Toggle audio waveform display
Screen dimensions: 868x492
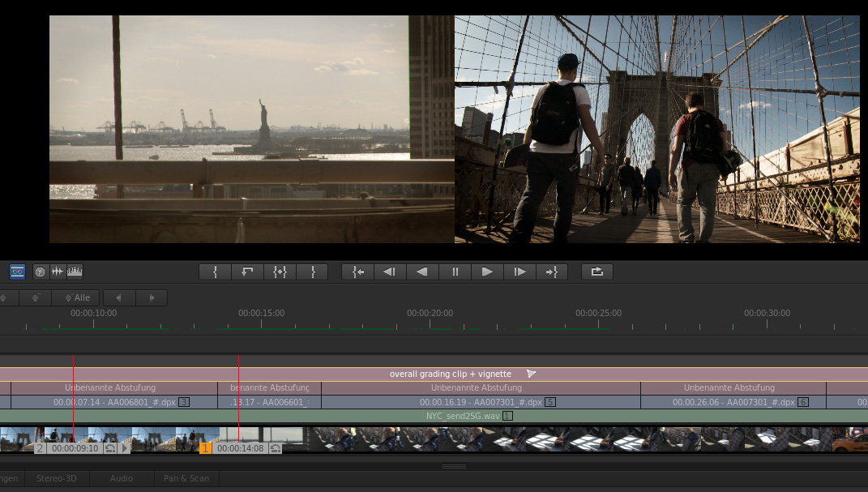tap(58, 272)
